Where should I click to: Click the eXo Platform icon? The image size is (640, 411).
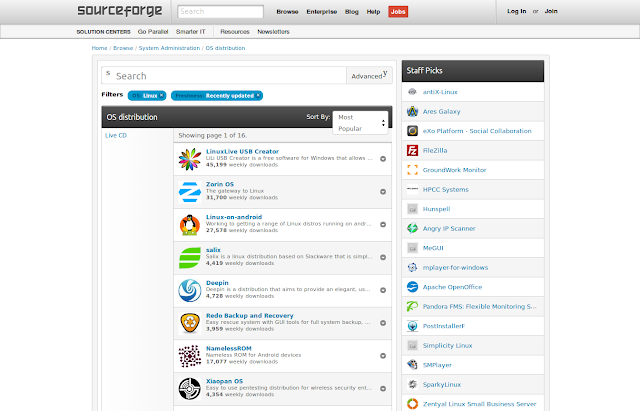(x=412, y=131)
